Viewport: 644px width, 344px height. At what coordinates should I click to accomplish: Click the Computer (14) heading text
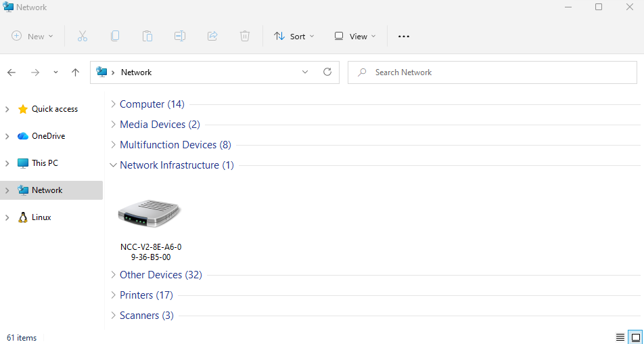point(152,104)
